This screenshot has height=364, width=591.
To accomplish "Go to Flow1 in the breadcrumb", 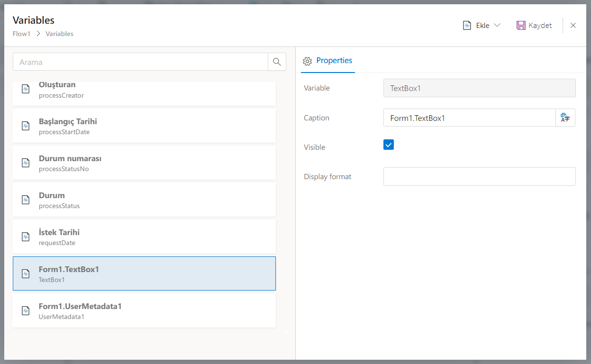I will (x=22, y=34).
